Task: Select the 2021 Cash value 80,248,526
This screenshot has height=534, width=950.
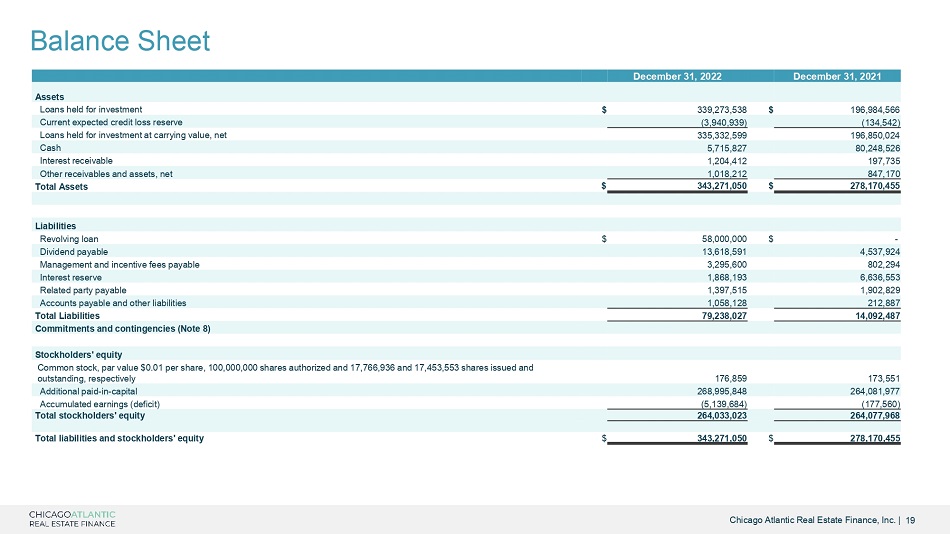Action: click(875, 148)
